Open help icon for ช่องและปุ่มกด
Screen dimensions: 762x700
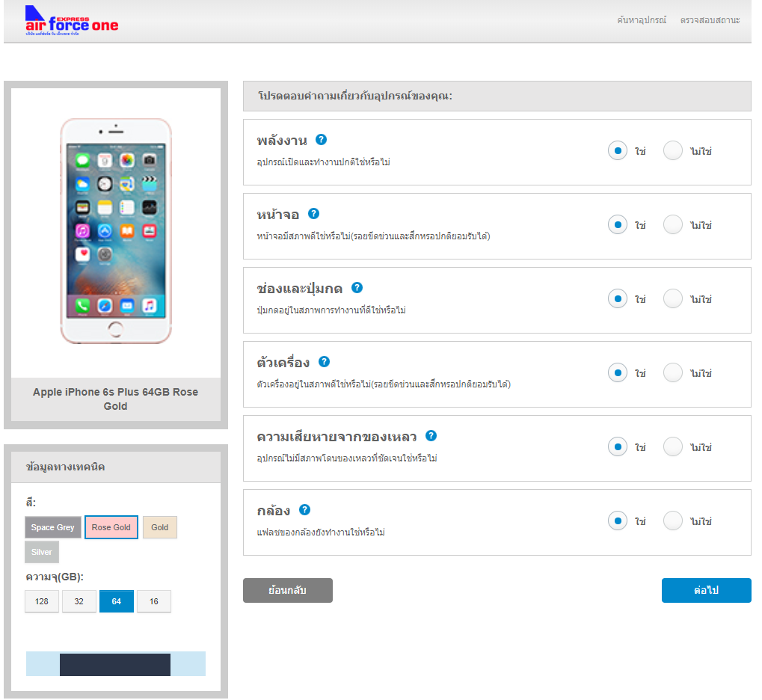click(x=357, y=288)
